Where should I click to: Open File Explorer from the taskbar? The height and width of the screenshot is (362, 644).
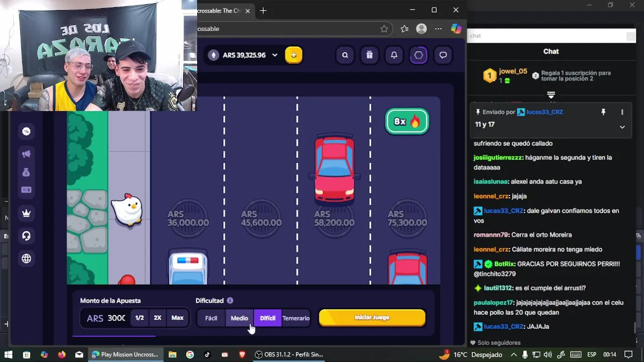pyautogui.click(x=172, y=354)
